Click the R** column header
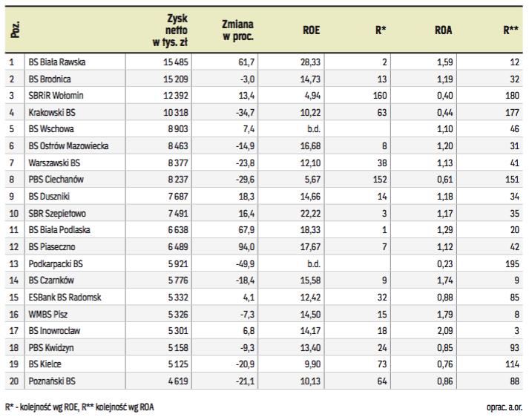This screenshot has height=420, width=529. pos(510,31)
